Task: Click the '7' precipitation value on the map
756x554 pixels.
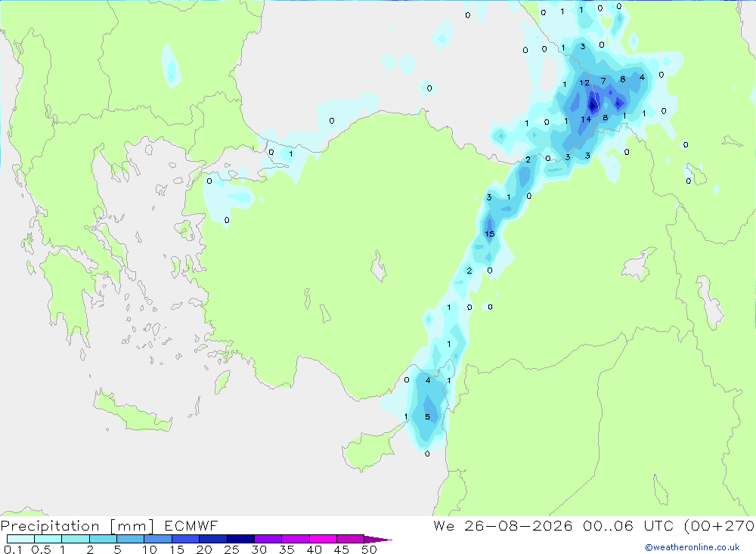Action: pos(603,81)
